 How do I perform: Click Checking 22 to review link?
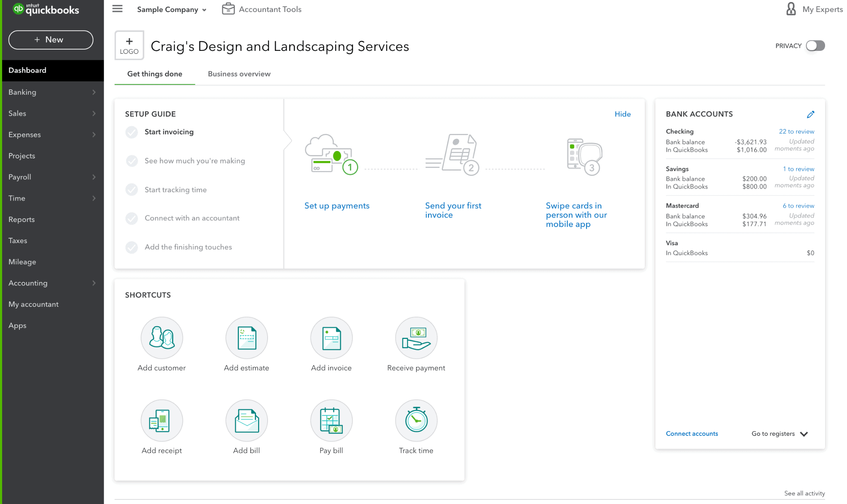(x=796, y=131)
